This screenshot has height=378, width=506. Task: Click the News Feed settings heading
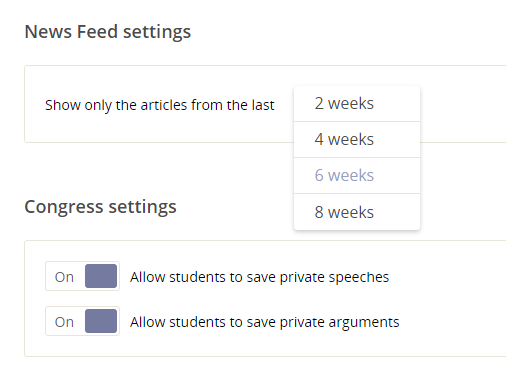tap(108, 32)
